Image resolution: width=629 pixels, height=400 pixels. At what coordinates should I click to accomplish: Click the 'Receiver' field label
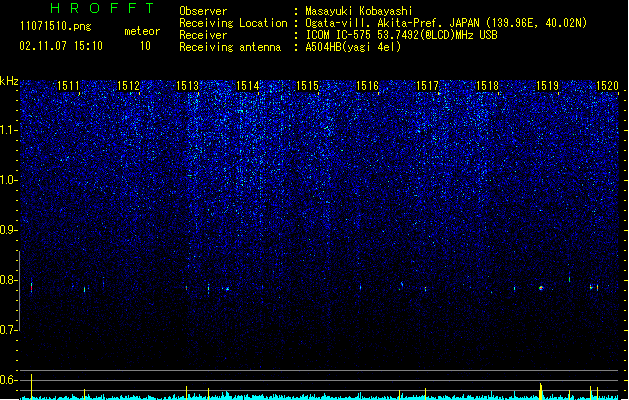click(x=203, y=35)
